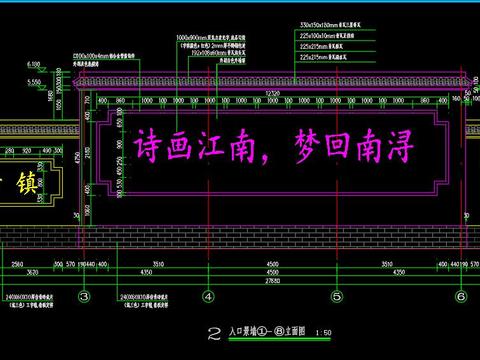Select the roof length dimension 12320
Image resolution: width=480 pixels, height=360 pixels.
(273, 94)
